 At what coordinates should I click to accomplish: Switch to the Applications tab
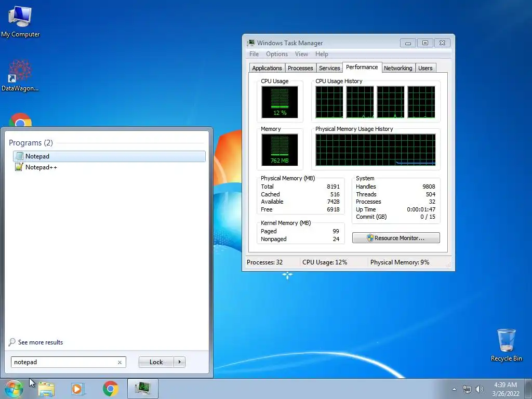(267, 68)
